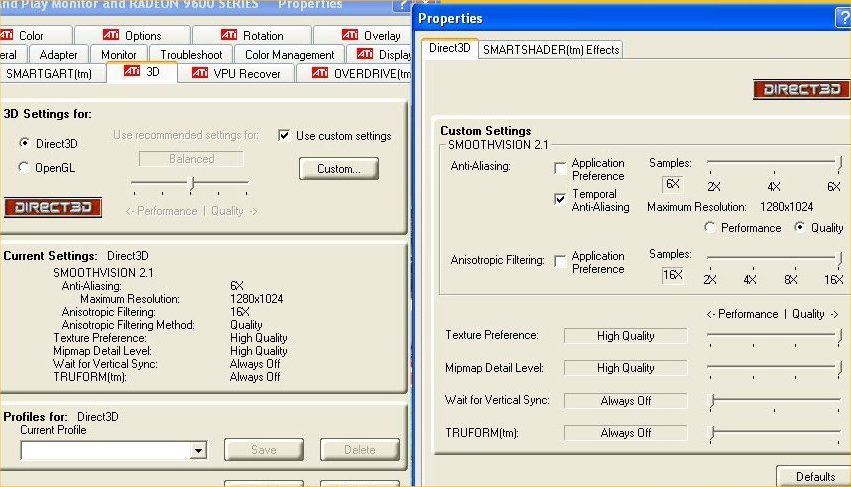Screen dimensions: 851x487
Task: Click the ATI logo on Overlay tab
Action: pyautogui.click(x=350, y=35)
